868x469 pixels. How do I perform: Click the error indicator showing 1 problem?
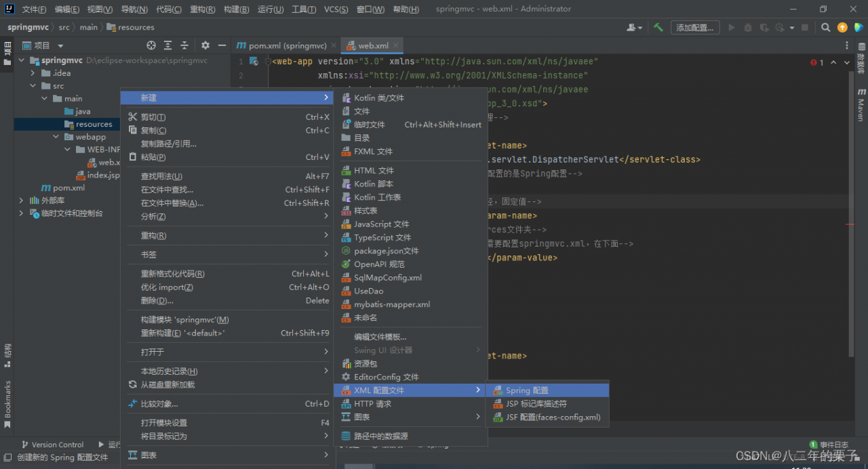[x=817, y=62]
